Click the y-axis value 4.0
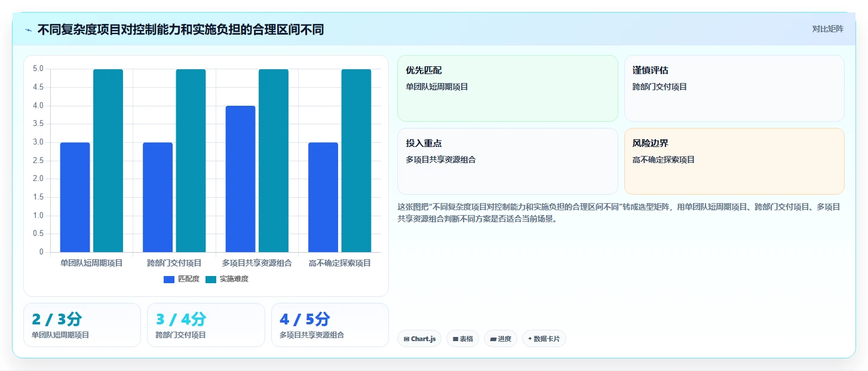 [x=38, y=106]
